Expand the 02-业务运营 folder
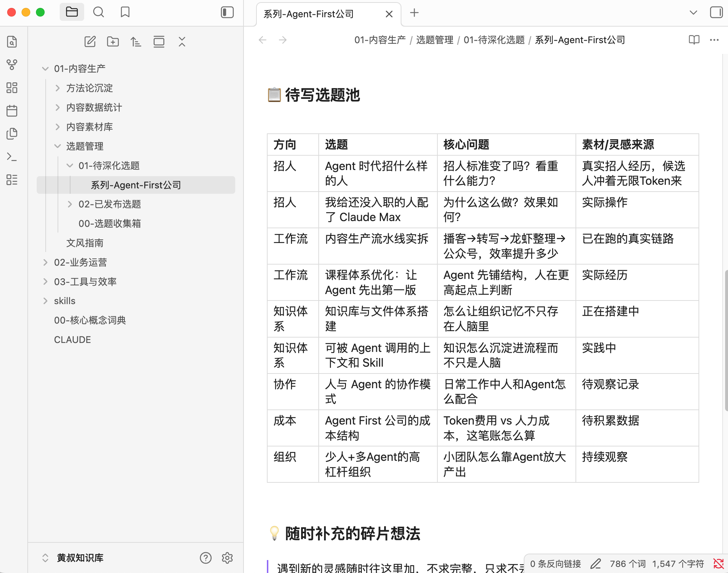 click(80, 262)
